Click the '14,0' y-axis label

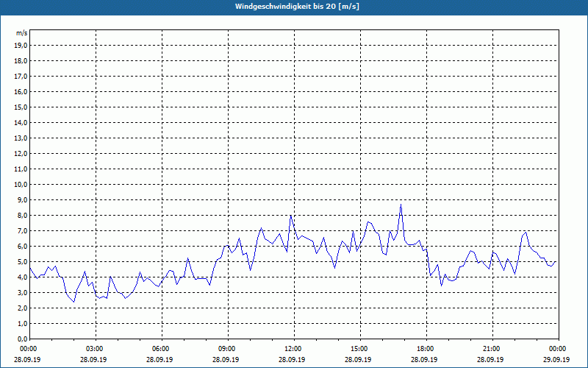coord(21,123)
